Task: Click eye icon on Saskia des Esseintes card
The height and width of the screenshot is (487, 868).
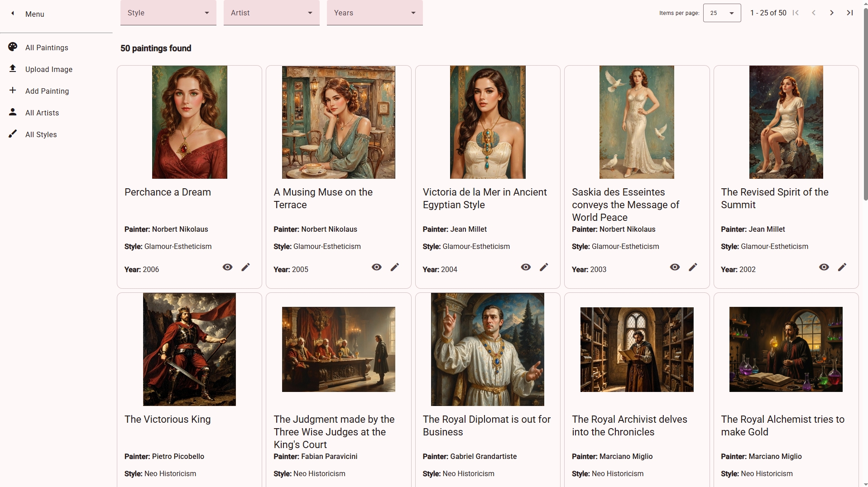Action: (x=674, y=267)
